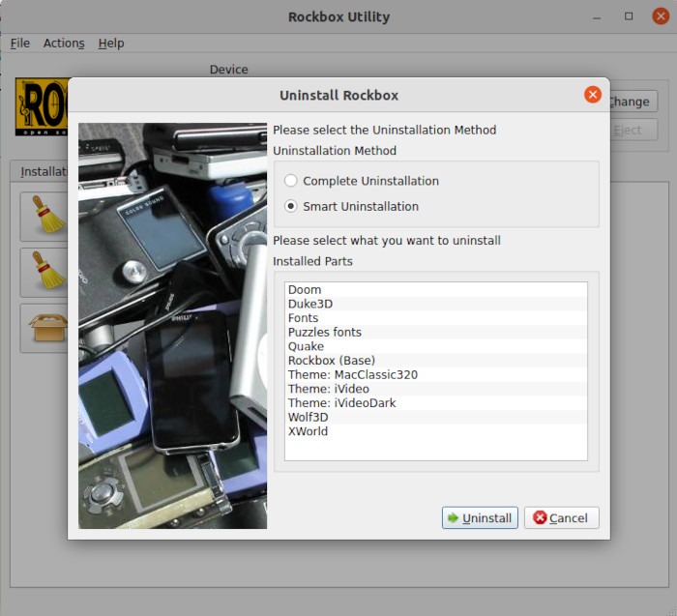The height and width of the screenshot is (616, 677).
Task: Open the File menu
Action: coord(20,44)
